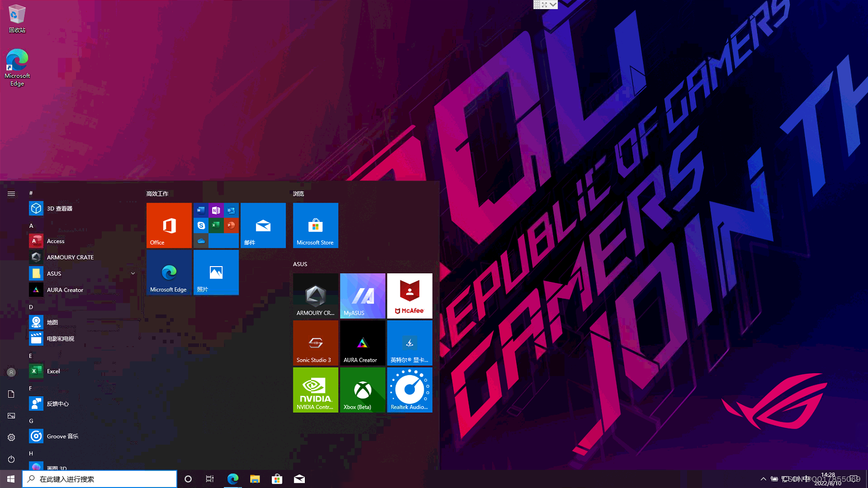Image resolution: width=868 pixels, height=488 pixels.
Task: Open the Realtek Audio tile
Action: click(x=410, y=390)
